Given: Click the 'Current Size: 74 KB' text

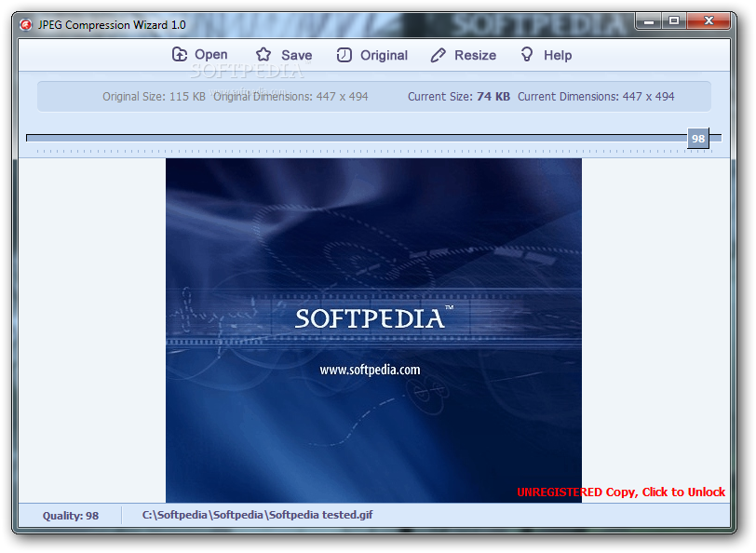Looking at the screenshot, I should 458,97.
